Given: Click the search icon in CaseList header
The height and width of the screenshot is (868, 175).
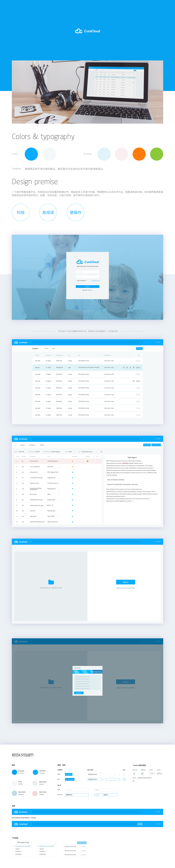Looking at the screenshot, I should pos(141,342).
